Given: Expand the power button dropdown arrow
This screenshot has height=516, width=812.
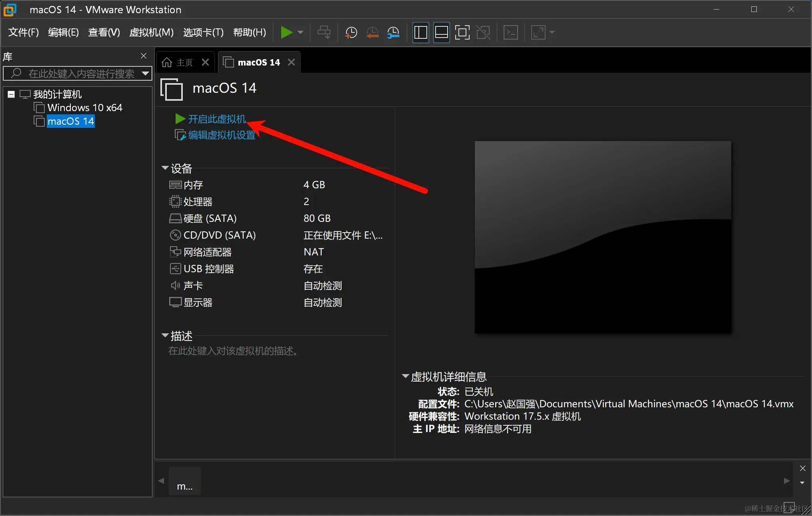Looking at the screenshot, I should [301, 32].
